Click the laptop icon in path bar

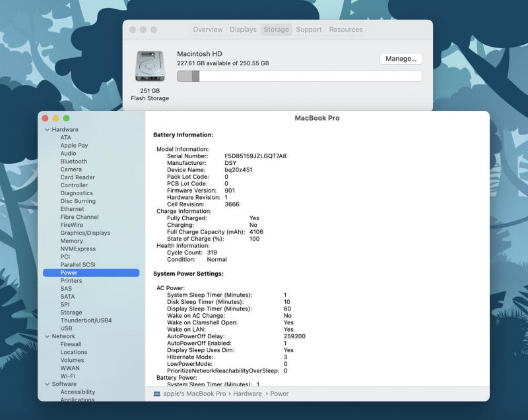tap(156, 394)
